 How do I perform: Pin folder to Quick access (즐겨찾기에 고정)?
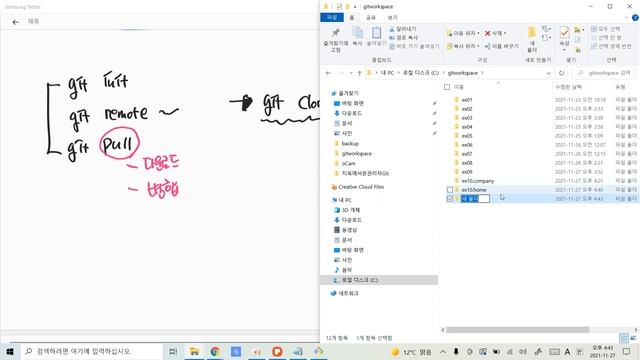(x=336, y=40)
